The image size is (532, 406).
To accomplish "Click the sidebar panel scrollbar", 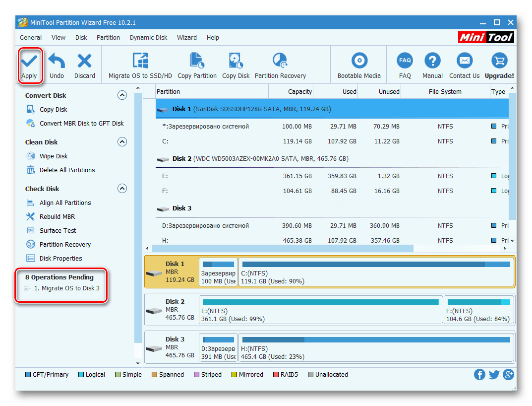I will tap(138, 218).
